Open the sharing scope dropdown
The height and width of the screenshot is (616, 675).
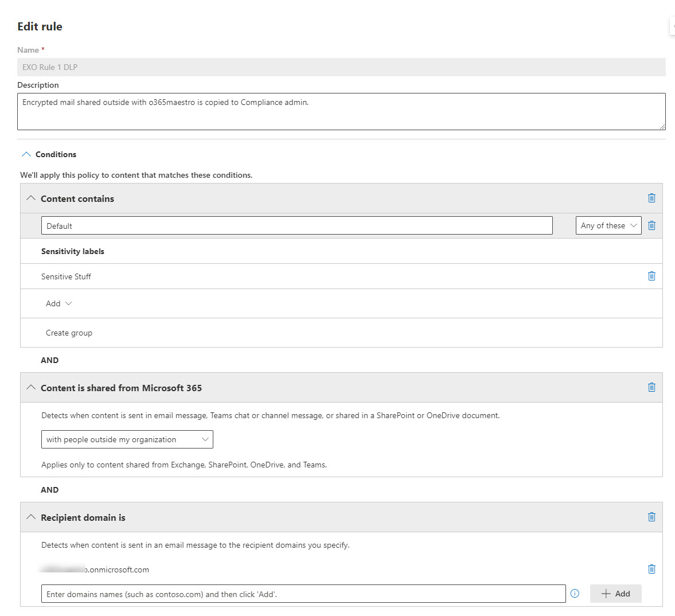tap(127, 439)
